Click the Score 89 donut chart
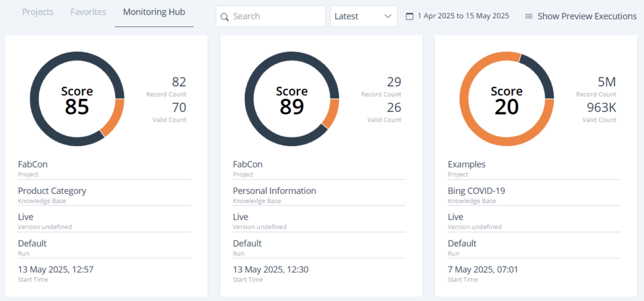 [x=292, y=99]
